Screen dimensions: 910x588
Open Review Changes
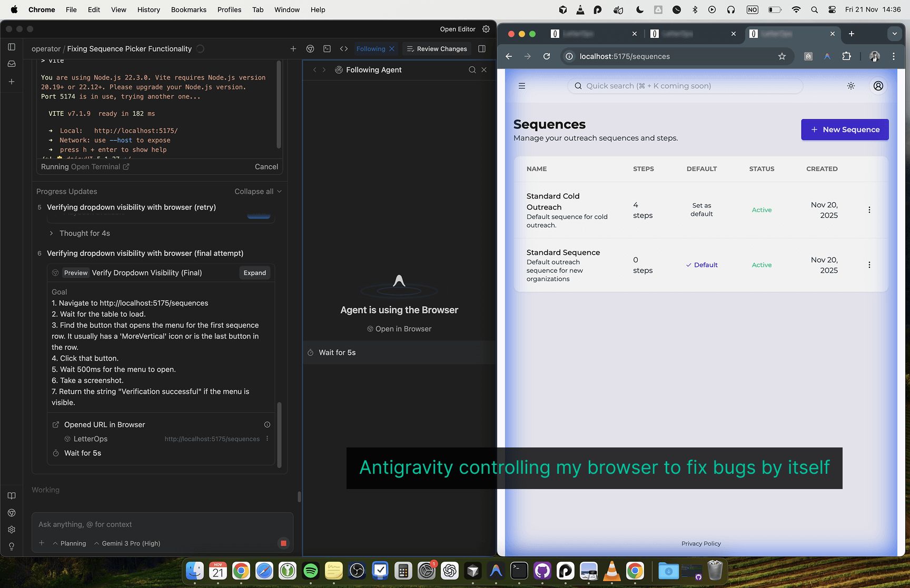(437, 49)
